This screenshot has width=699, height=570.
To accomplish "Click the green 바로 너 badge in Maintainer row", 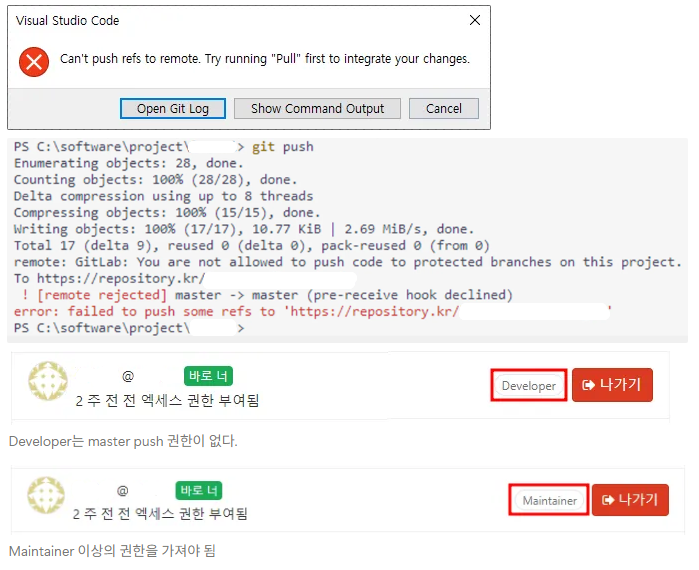I will click(199, 491).
